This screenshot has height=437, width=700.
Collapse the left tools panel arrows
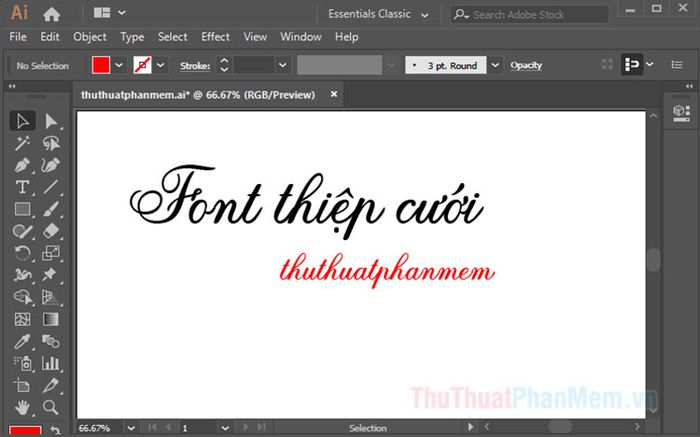coord(12,86)
